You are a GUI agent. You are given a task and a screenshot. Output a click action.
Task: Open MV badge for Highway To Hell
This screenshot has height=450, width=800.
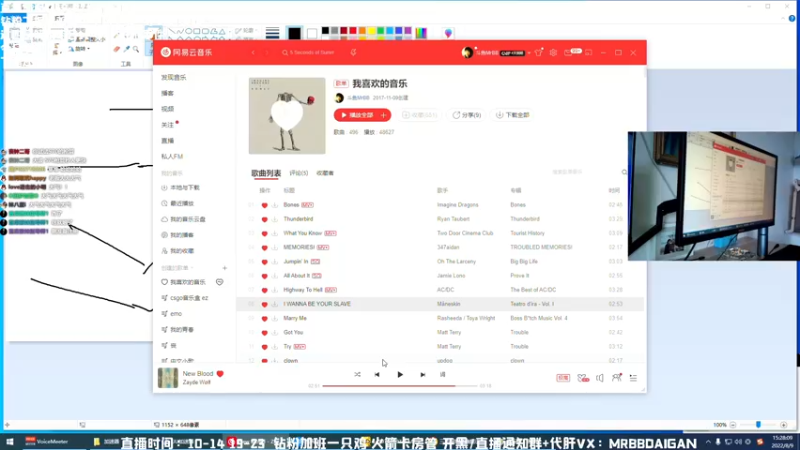(331, 290)
